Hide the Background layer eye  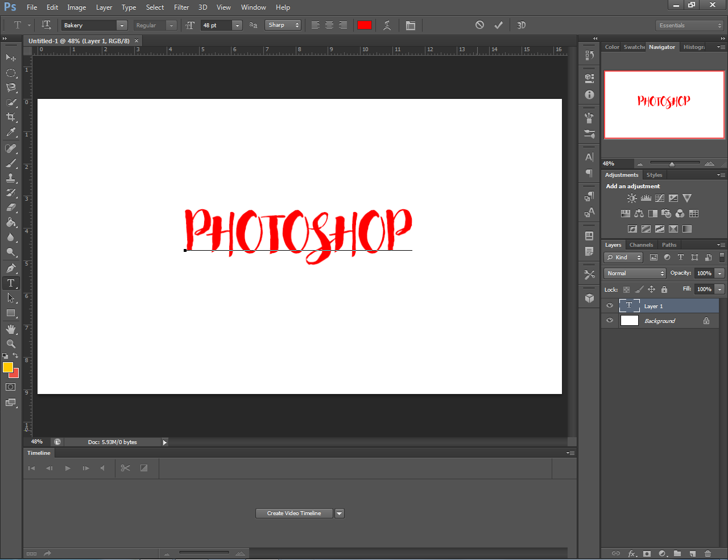[x=610, y=321]
